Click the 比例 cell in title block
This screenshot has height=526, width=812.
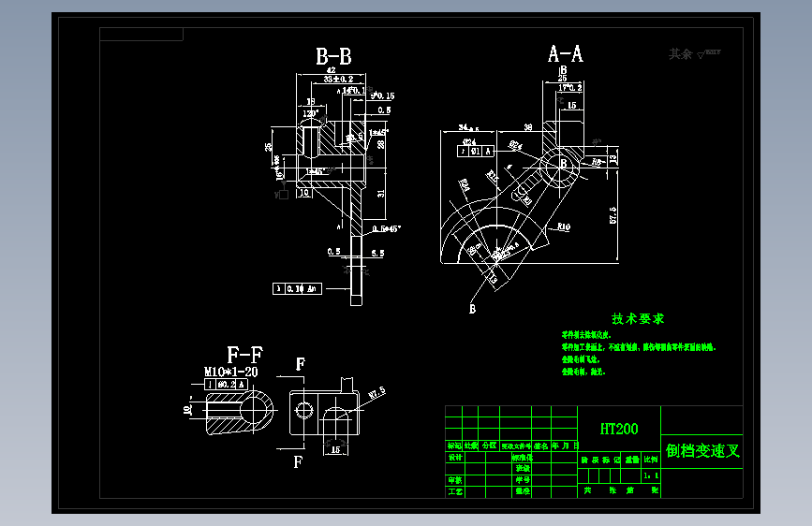(x=651, y=460)
